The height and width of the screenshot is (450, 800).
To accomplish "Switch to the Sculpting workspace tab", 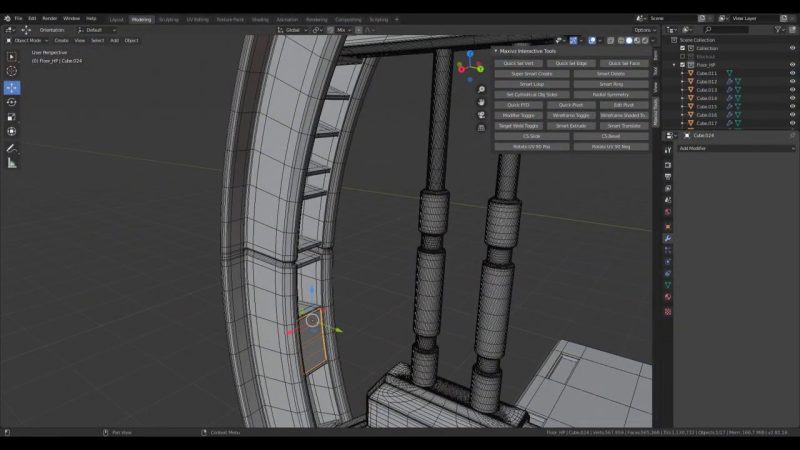I will pyautogui.click(x=168, y=19).
